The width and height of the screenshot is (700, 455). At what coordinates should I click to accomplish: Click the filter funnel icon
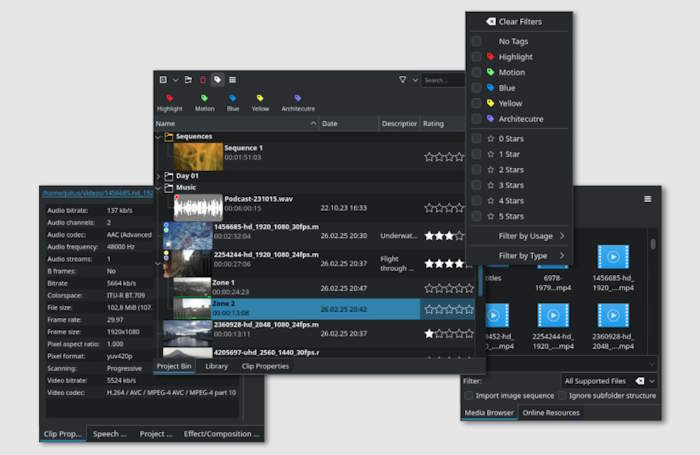(x=403, y=79)
